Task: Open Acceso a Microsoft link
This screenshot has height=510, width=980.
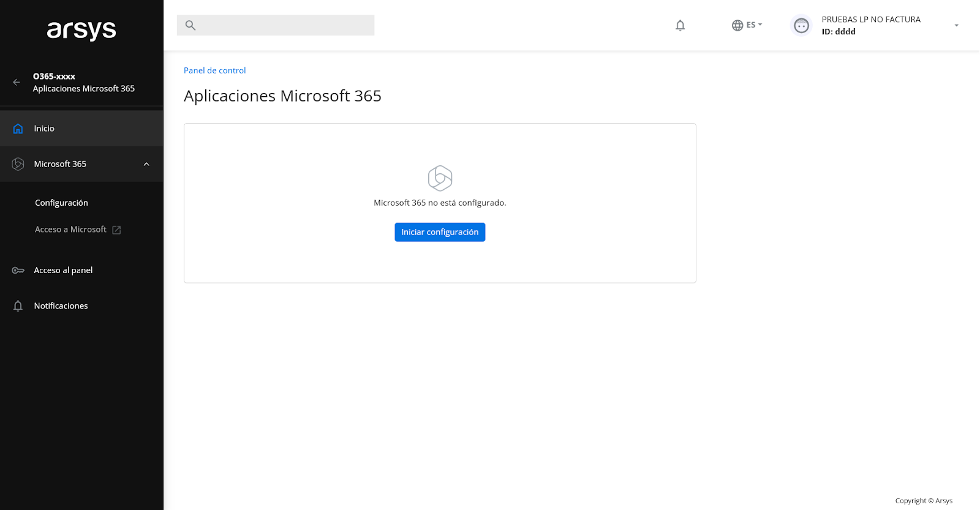Action: [70, 230]
